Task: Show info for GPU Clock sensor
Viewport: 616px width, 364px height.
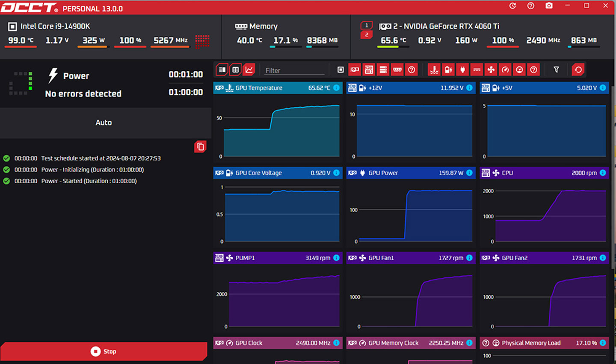Action: 337,343
